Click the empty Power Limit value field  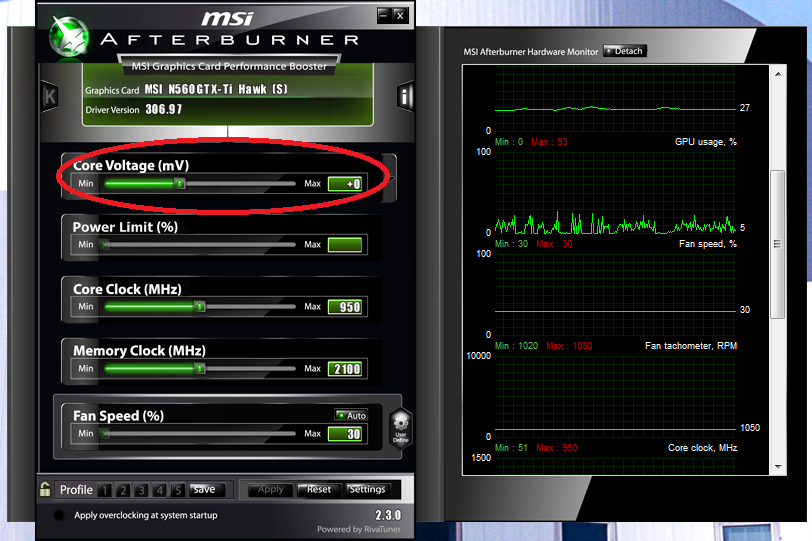click(345, 245)
